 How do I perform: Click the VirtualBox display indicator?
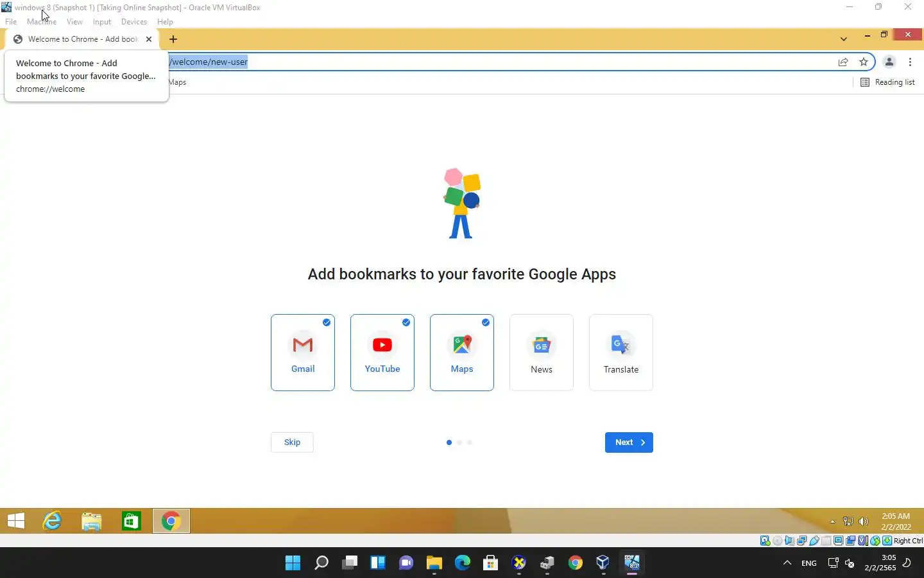point(839,541)
